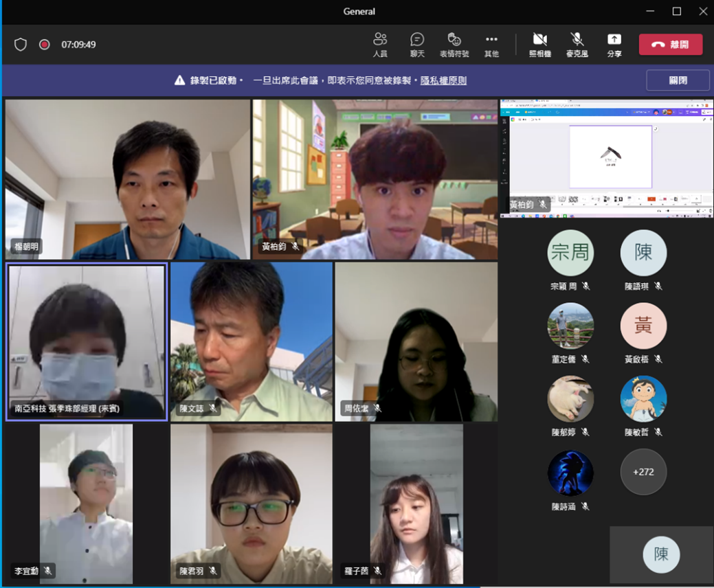Select 羅子茵 video tile
The image size is (714, 588).
[x=416, y=504]
